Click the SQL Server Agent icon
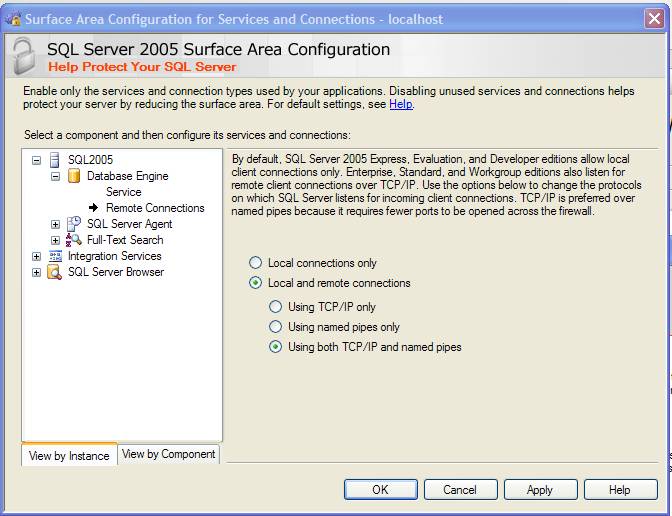The image size is (672, 516). pyautogui.click(x=74, y=224)
